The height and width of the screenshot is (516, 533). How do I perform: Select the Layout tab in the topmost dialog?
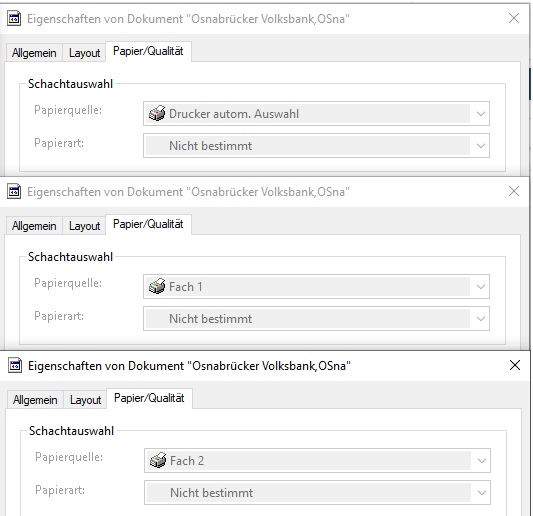click(x=84, y=53)
